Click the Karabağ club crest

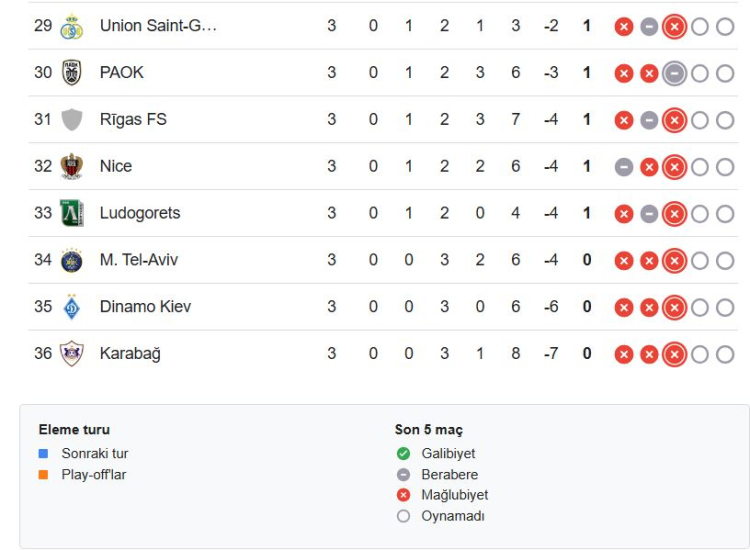click(72, 353)
